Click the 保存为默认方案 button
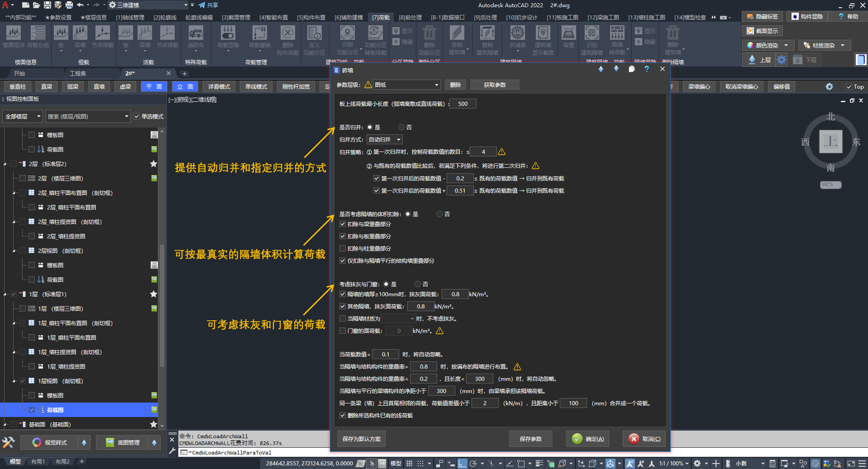 361,439
